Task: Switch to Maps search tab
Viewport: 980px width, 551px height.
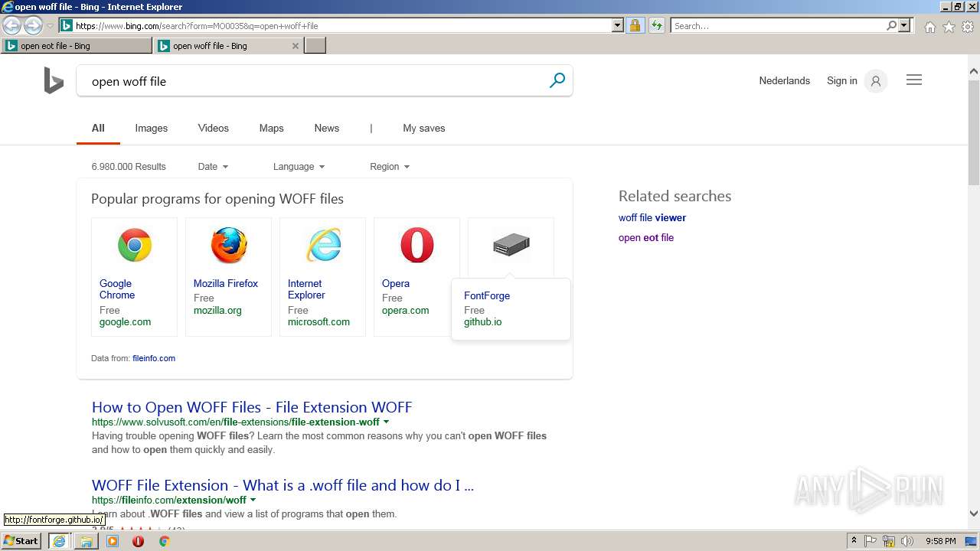Action: [x=271, y=128]
